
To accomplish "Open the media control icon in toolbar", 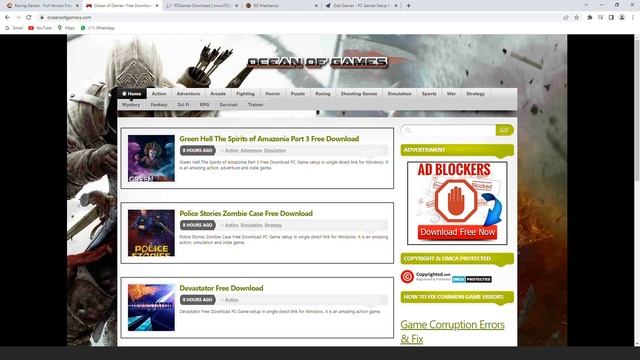I will point(600,18).
